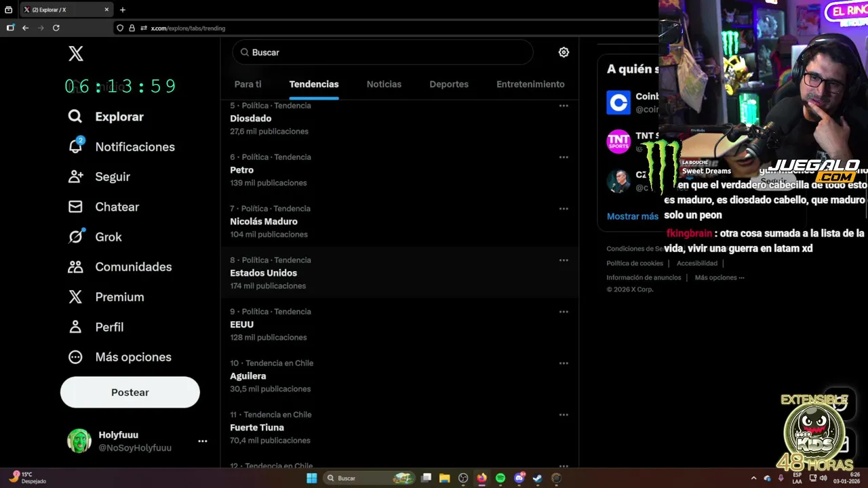Open Task View in taskbar
This screenshot has width=868, height=488.
pyautogui.click(x=426, y=478)
